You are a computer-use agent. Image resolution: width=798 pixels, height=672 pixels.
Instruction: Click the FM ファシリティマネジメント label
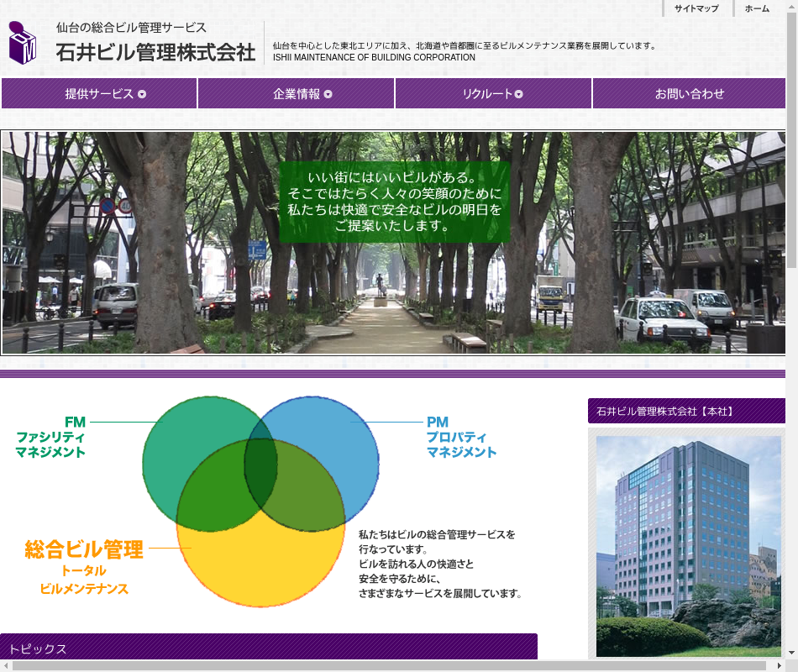point(51,437)
